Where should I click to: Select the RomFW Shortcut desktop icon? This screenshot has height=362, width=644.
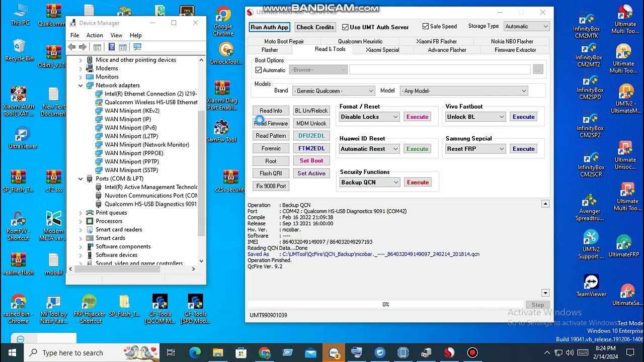(18, 226)
